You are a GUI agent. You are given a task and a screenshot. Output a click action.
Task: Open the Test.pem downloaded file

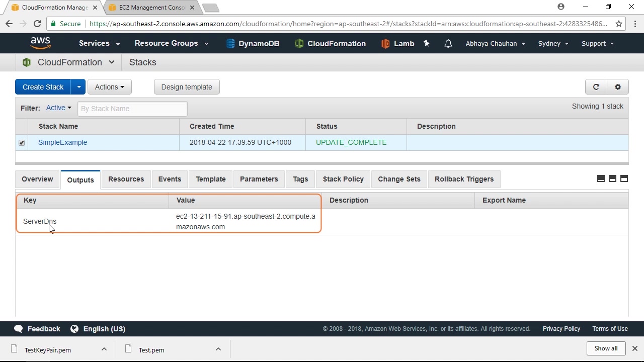click(x=151, y=350)
